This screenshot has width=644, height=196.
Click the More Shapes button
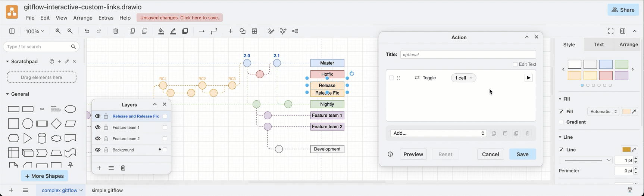[x=44, y=176]
